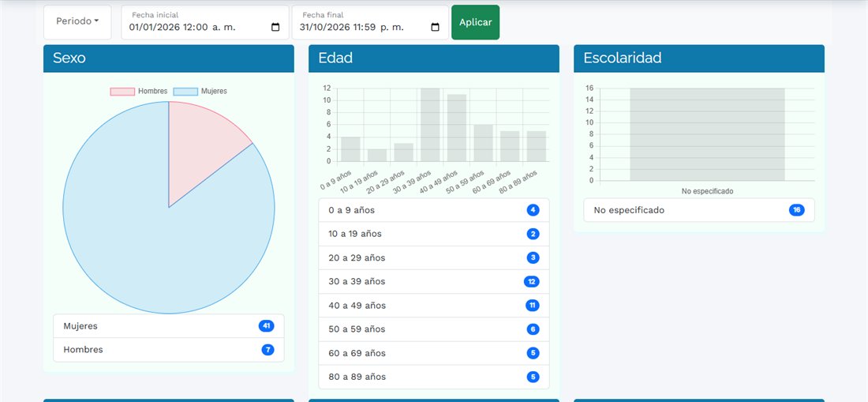The width and height of the screenshot is (868, 402).
Task: Click the 16 badge beside No especificado
Action: (797, 210)
